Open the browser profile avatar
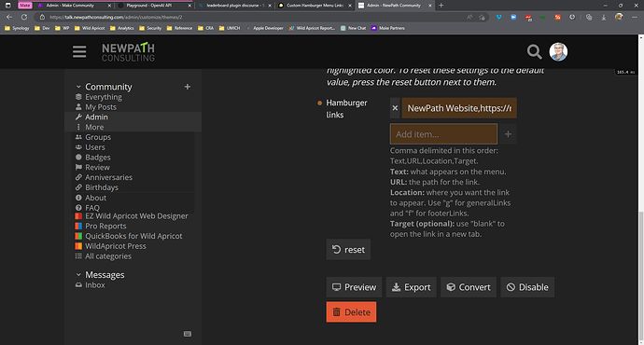Viewport: 644px width, 345px height. [619, 17]
